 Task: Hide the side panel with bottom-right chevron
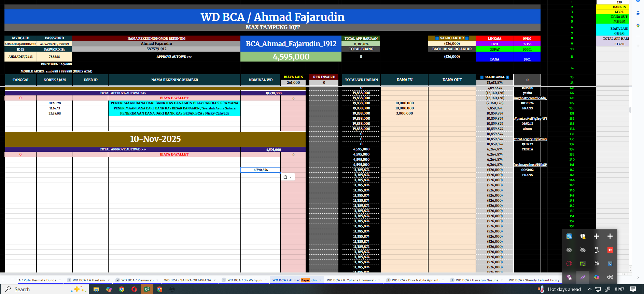click(x=638, y=278)
